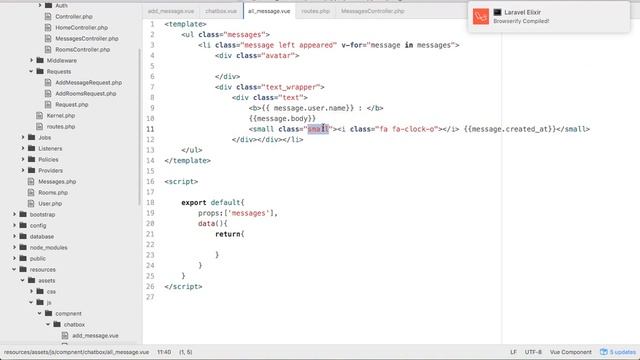This screenshot has height=360, width=640.
Task: Click the Policies folder icon
Action: point(31,160)
